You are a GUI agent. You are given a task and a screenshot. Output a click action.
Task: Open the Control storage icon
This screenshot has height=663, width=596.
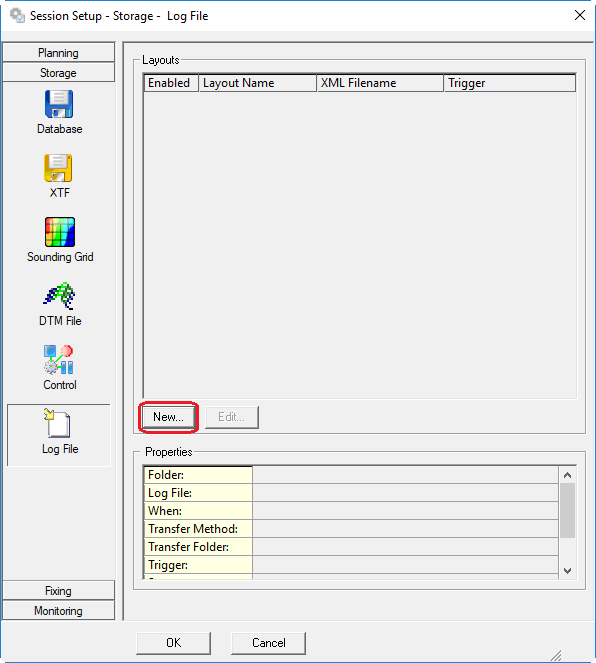coord(59,360)
